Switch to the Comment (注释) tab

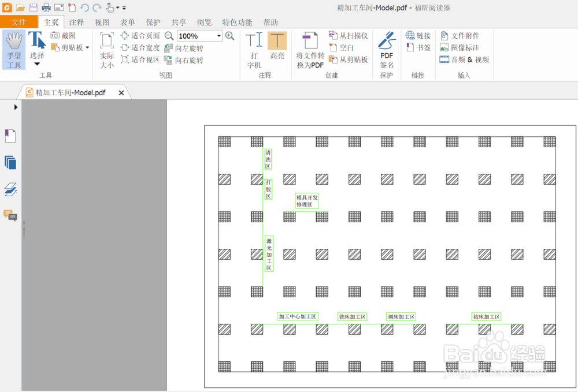[77, 22]
